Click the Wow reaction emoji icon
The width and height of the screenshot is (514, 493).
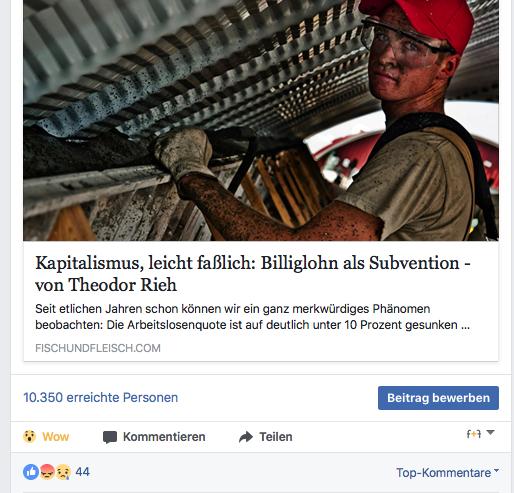(29, 436)
